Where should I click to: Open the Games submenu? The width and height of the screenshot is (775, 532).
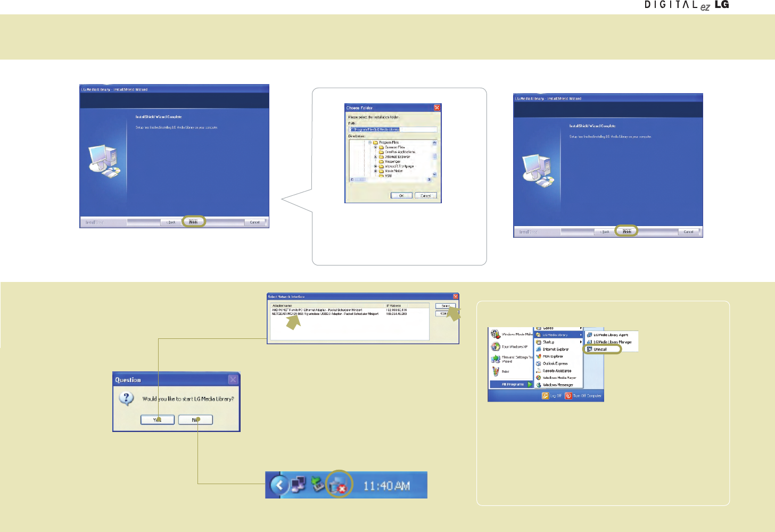coord(559,328)
